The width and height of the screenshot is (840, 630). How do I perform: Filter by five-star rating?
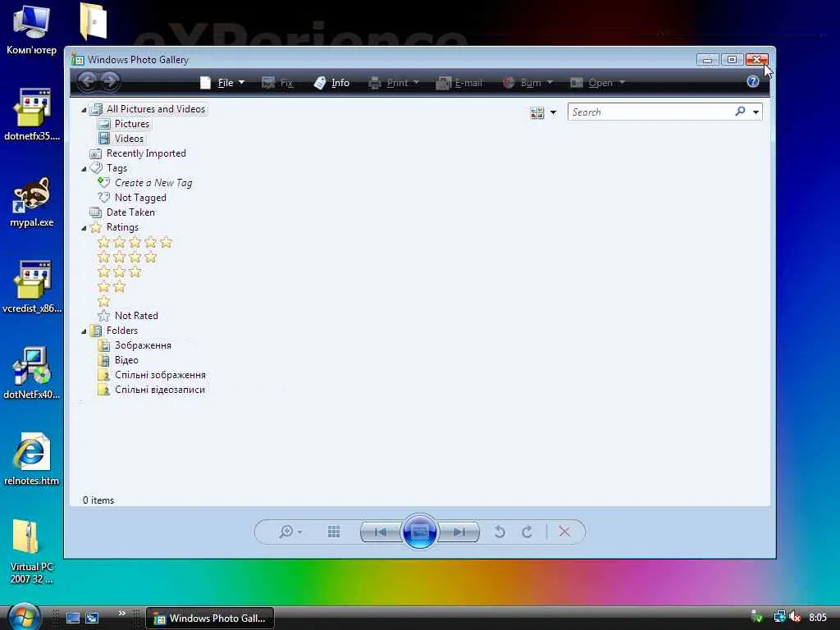pyautogui.click(x=135, y=243)
